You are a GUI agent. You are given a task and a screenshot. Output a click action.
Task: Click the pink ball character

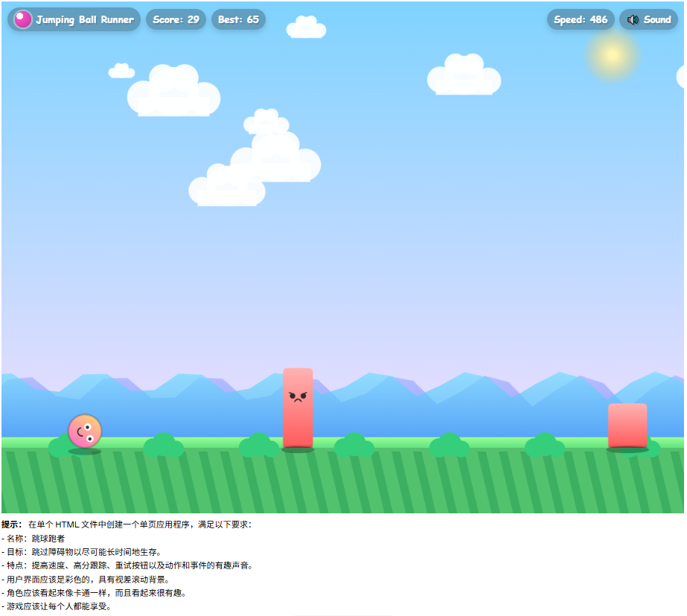85,431
